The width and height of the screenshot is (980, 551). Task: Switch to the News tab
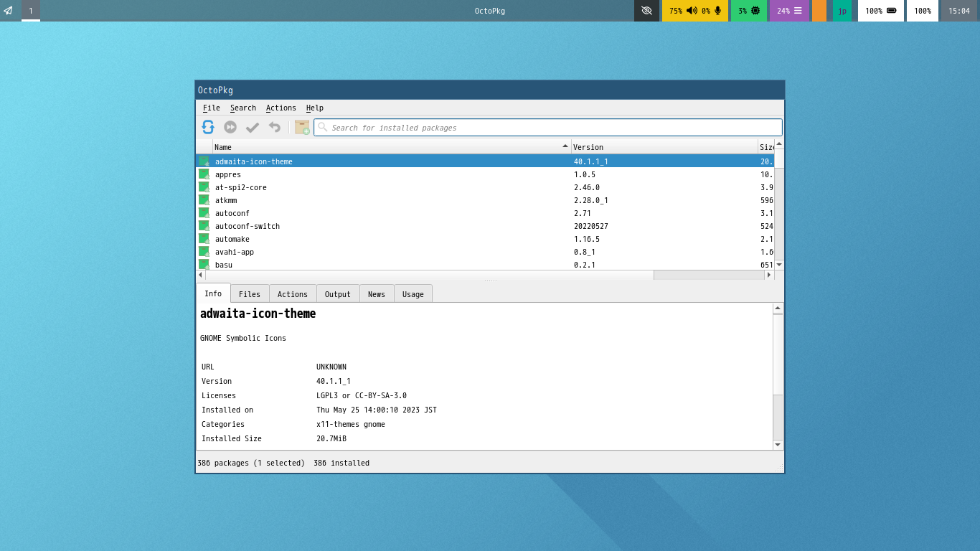pyautogui.click(x=377, y=294)
